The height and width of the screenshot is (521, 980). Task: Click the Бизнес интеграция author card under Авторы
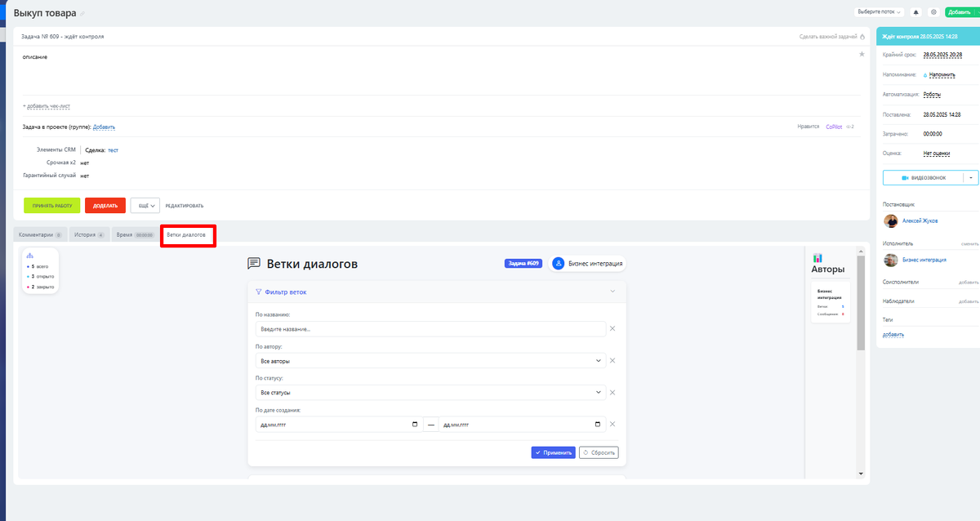[x=831, y=303]
